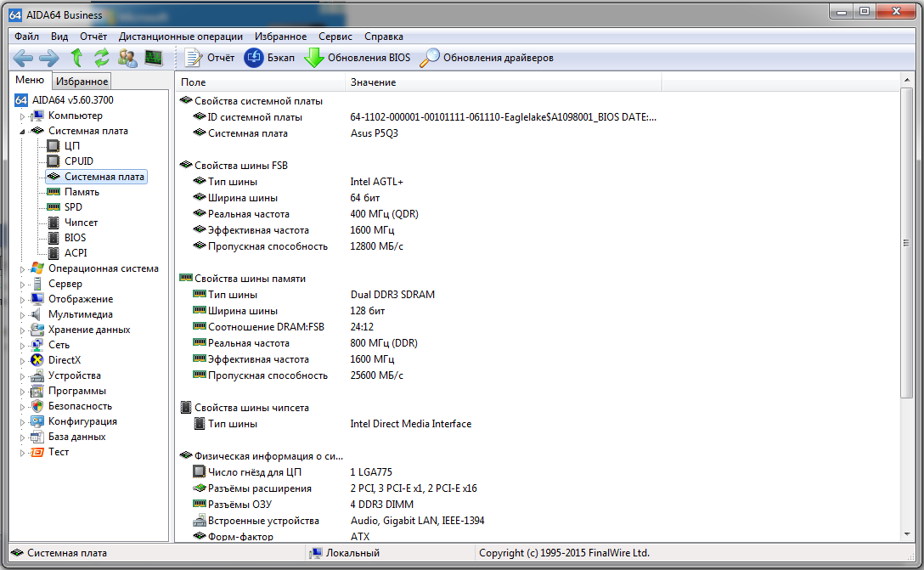Select Чипсет in the tree
924x570 pixels.
81,223
